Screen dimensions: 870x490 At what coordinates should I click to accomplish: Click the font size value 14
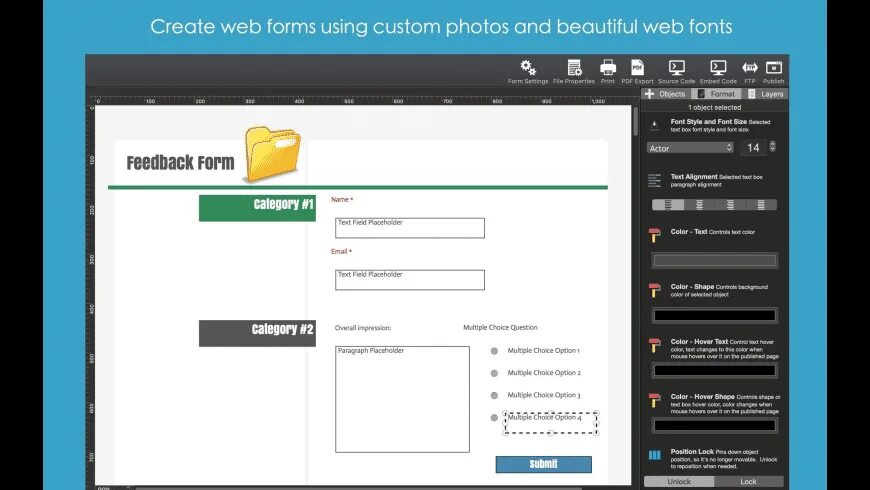point(752,148)
